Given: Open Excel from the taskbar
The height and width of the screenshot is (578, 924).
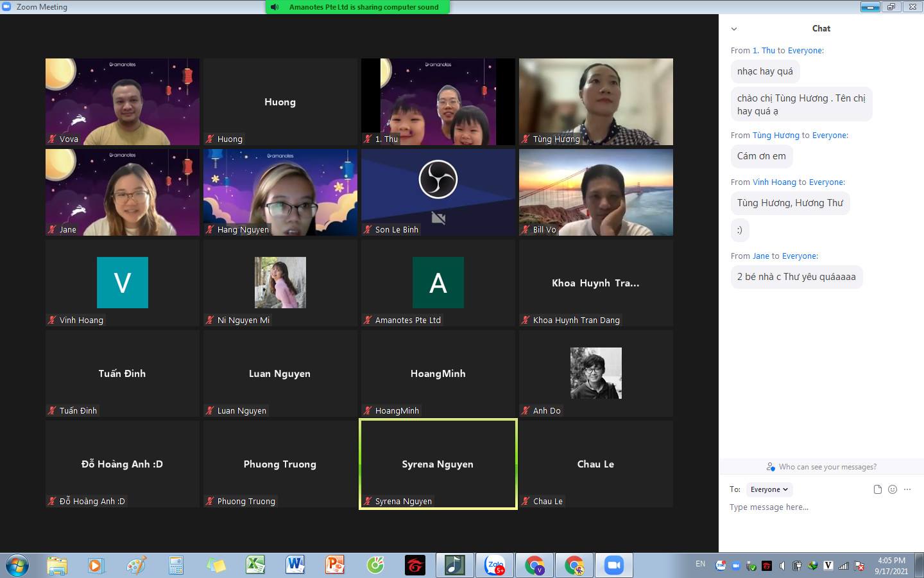Looking at the screenshot, I should pos(255,565).
